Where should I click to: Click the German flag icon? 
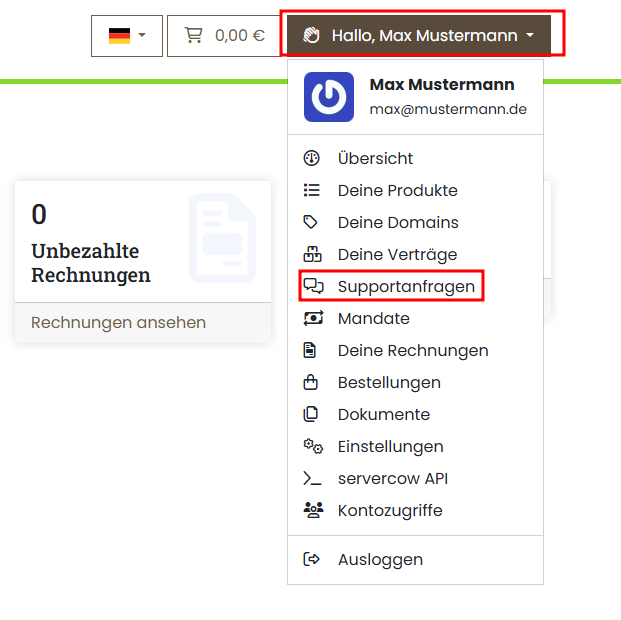[119, 36]
